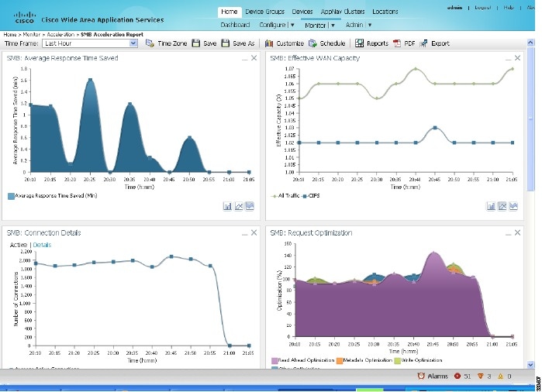Switch Response Time Saved chart to area view

pos(250,206)
